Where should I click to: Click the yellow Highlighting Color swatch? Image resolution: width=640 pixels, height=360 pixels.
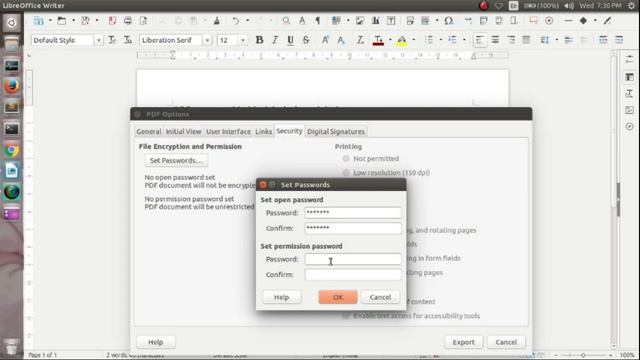point(402,40)
